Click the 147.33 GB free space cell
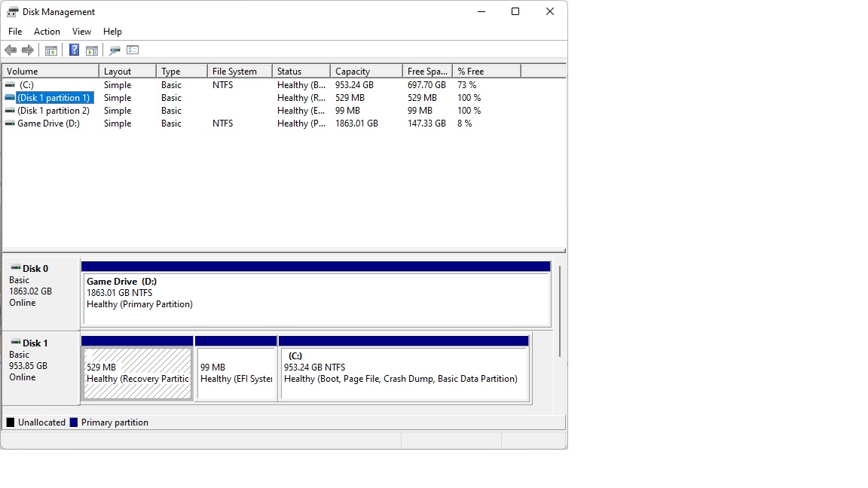868x488 pixels. coord(426,124)
